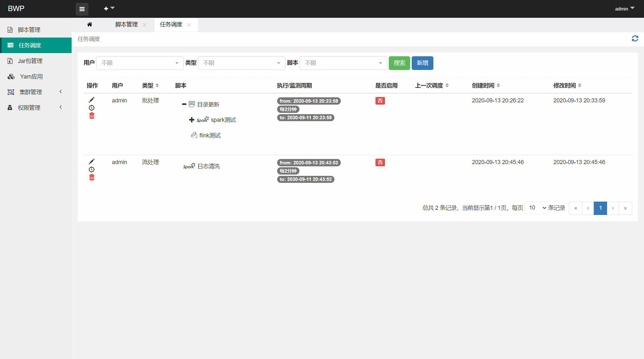Delete the 批处理 task with red trash icon
The image size is (644, 359).
[92, 116]
